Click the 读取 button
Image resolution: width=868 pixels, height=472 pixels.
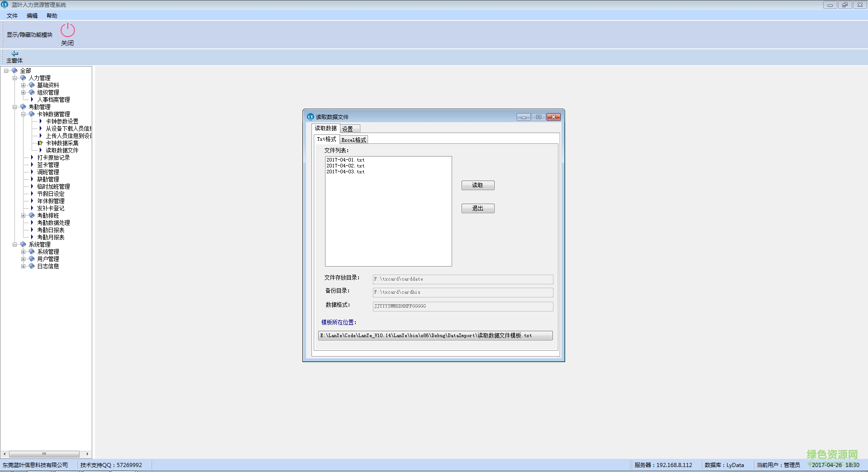coord(477,186)
